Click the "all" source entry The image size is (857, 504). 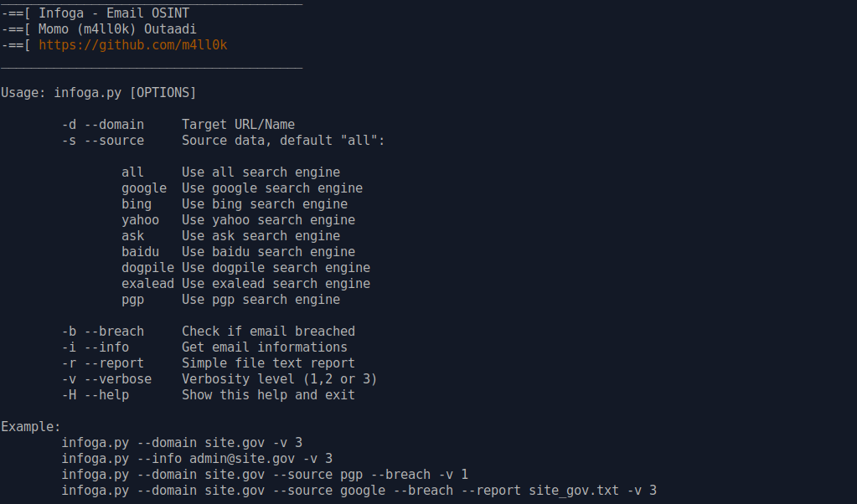coord(132,172)
